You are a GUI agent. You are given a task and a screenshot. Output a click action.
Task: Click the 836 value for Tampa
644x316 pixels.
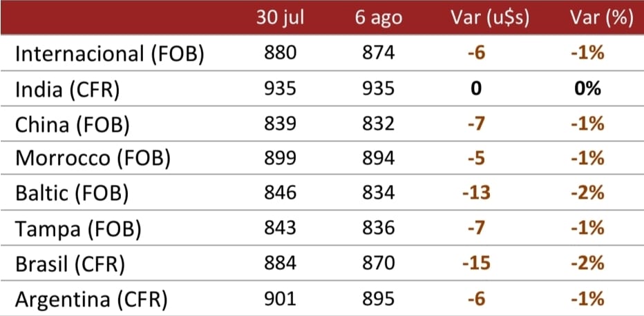pyautogui.click(x=378, y=227)
